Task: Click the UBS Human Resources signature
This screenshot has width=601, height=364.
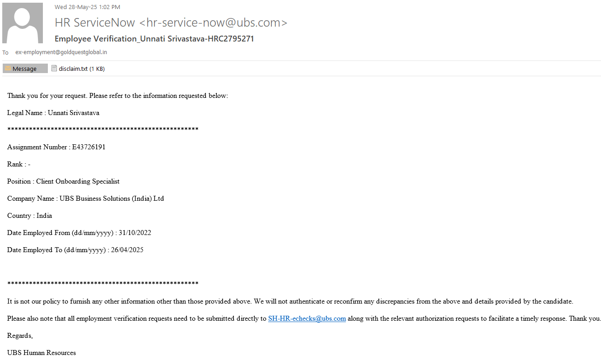Action: click(42, 353)
